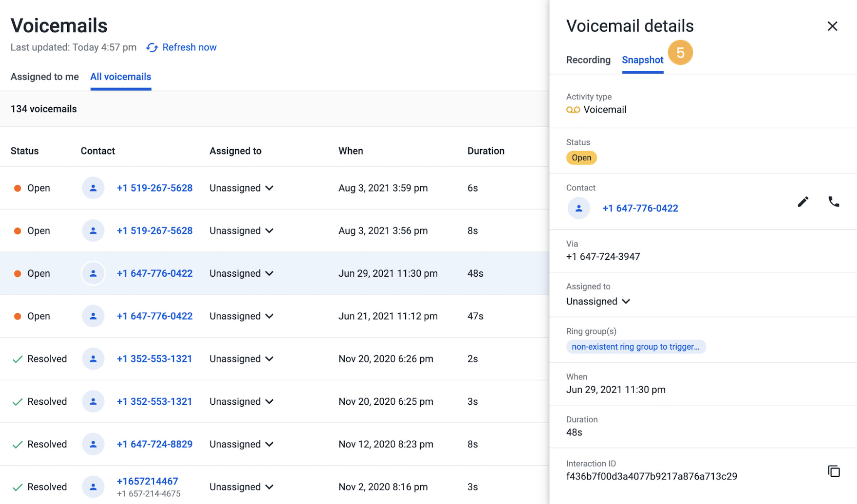The height and width of the screenshot is (504, 857).
Task: Click +1 647-776-0422 in details panel
Action: point(640,208)
